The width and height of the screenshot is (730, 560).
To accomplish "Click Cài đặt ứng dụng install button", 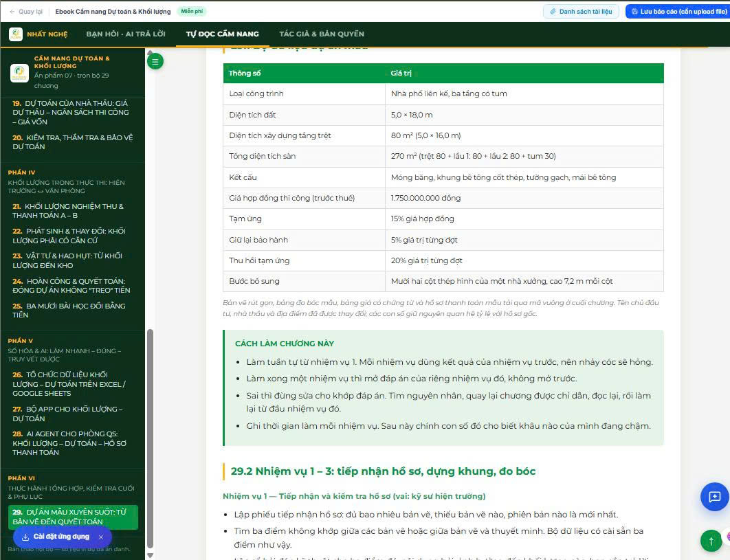I will click(x=56, y=537).
